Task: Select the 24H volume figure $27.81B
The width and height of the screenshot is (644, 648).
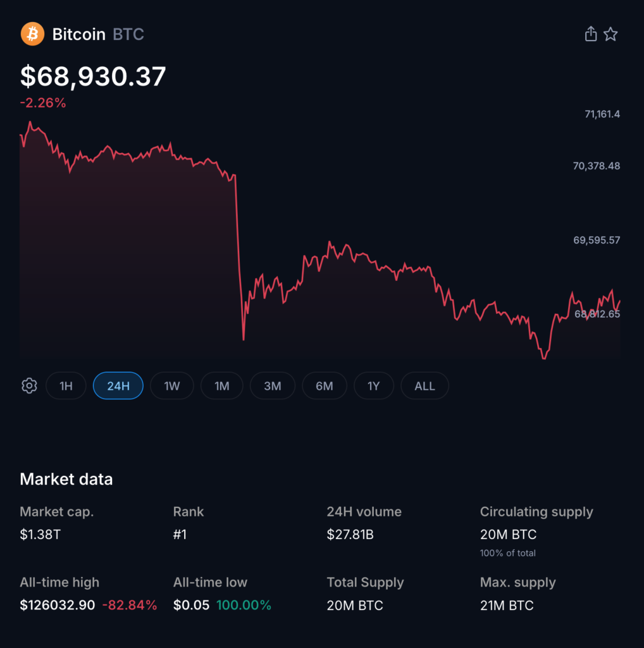Action: pos(350,534)
